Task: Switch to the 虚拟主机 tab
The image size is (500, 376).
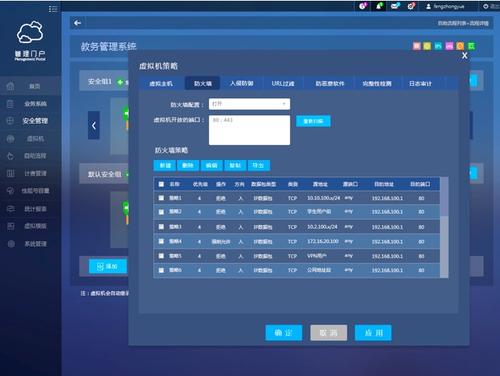Action: pos(161,84)
